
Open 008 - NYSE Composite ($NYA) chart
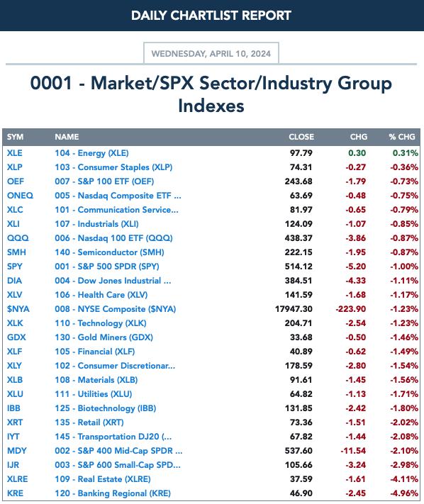[x=116, y=309]
